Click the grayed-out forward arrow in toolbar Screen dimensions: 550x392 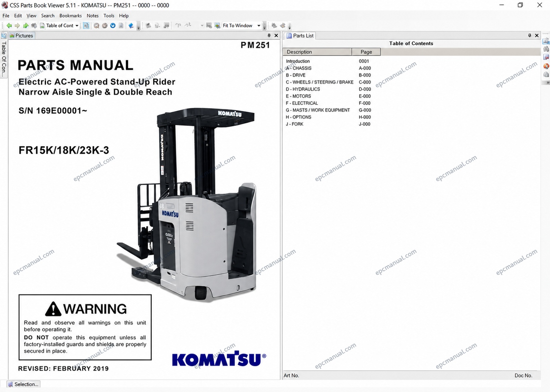coord(17,26)
